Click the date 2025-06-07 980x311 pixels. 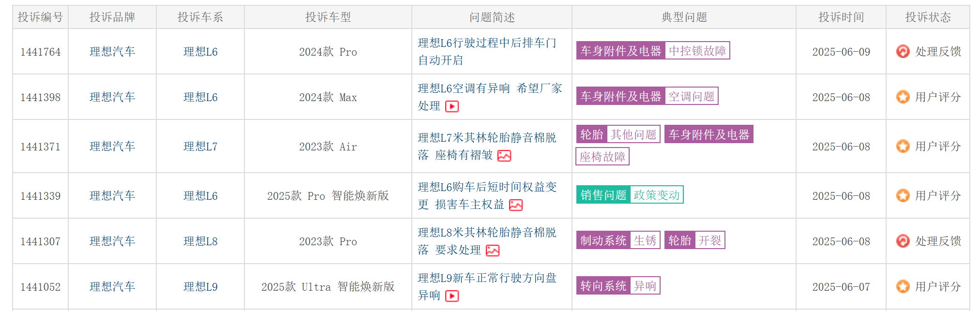(841, 287)
